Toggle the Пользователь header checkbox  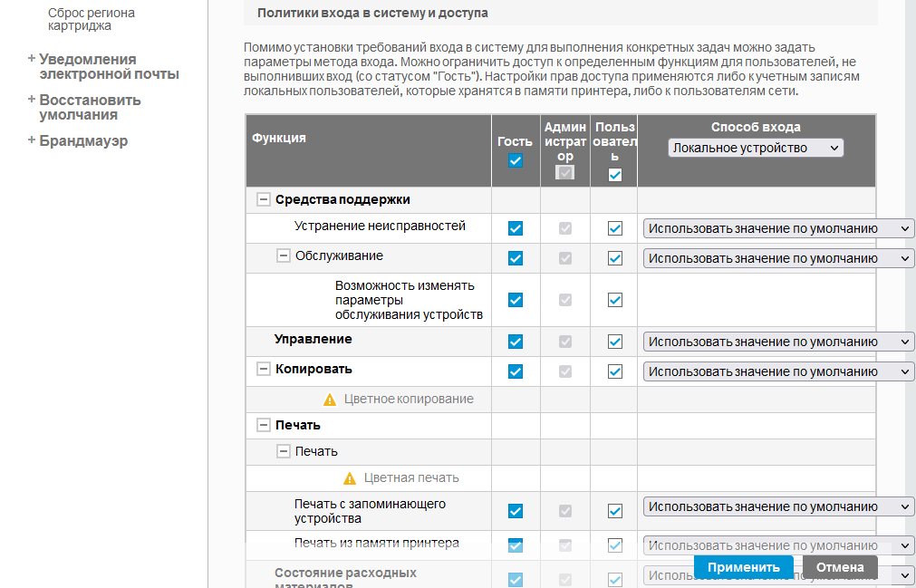pyautogui.click(x=615, y=175)
